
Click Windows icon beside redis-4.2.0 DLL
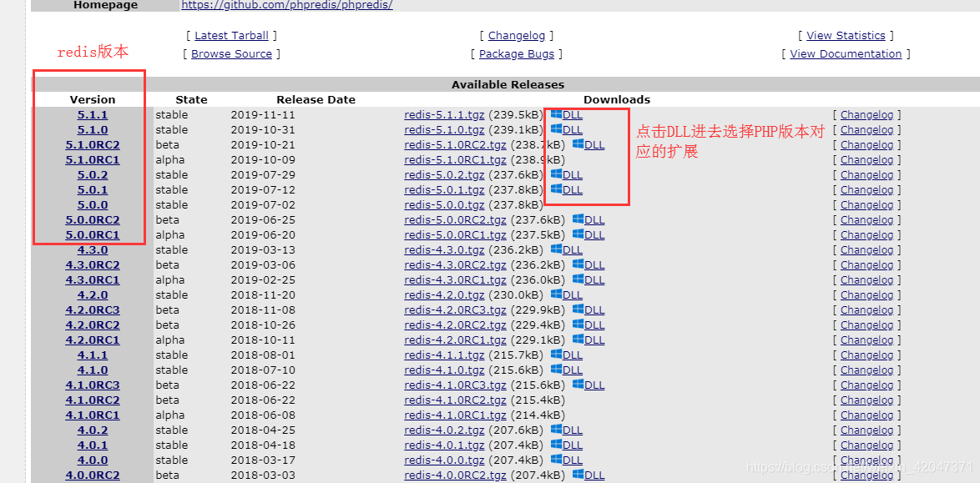pos(556,294)
